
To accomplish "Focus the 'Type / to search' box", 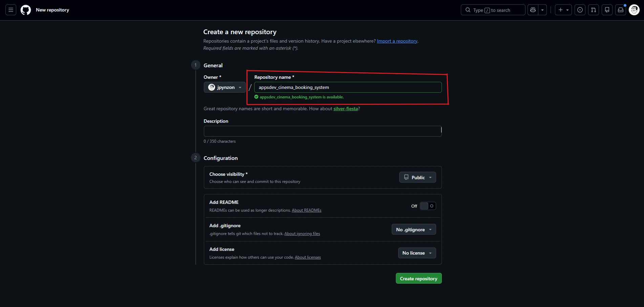I will click(x=493, y=10).
